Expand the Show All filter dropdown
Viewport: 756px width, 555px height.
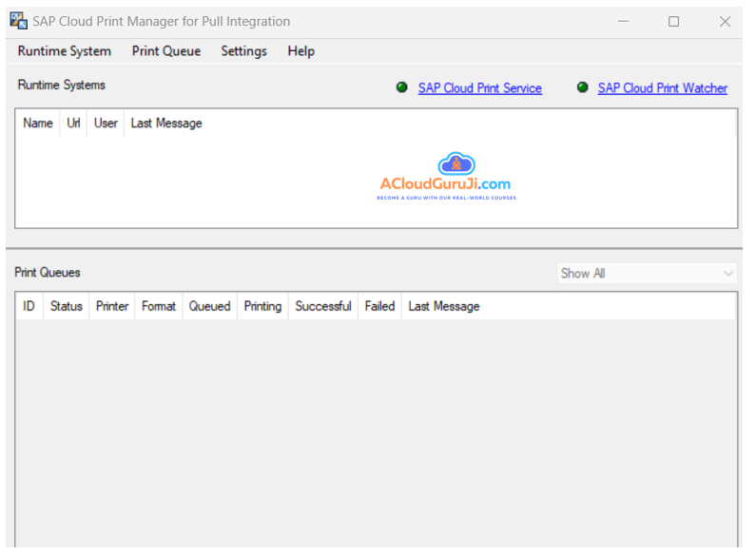pos(647,274)
